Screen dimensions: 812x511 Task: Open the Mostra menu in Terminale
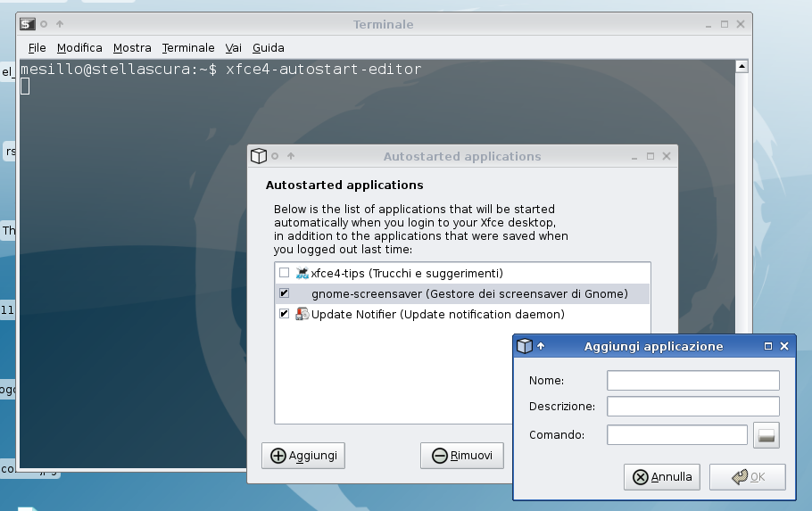[x=132, y=47]
